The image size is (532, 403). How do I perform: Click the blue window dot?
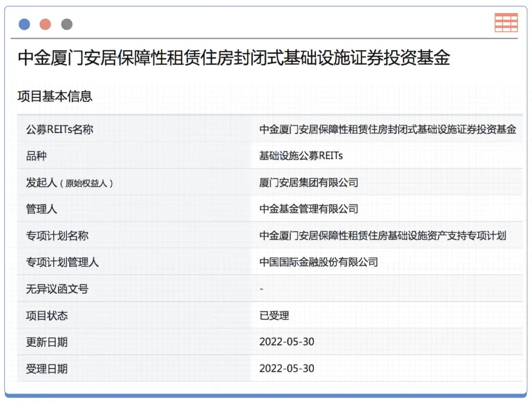click(24, 24)
